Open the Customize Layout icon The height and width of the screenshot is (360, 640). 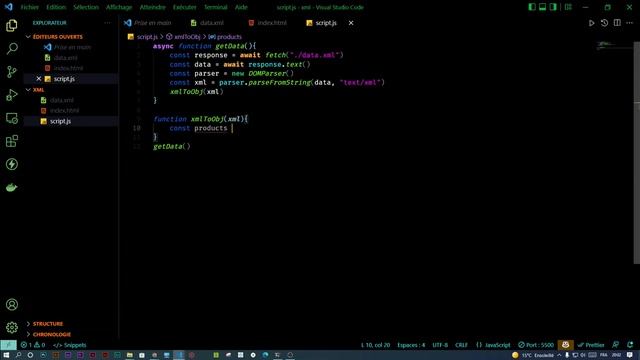pos(568,7)
